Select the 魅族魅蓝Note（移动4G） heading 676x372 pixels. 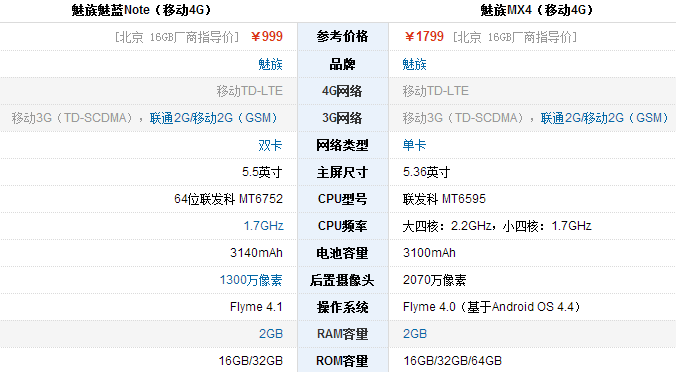(x=142, y=10)
